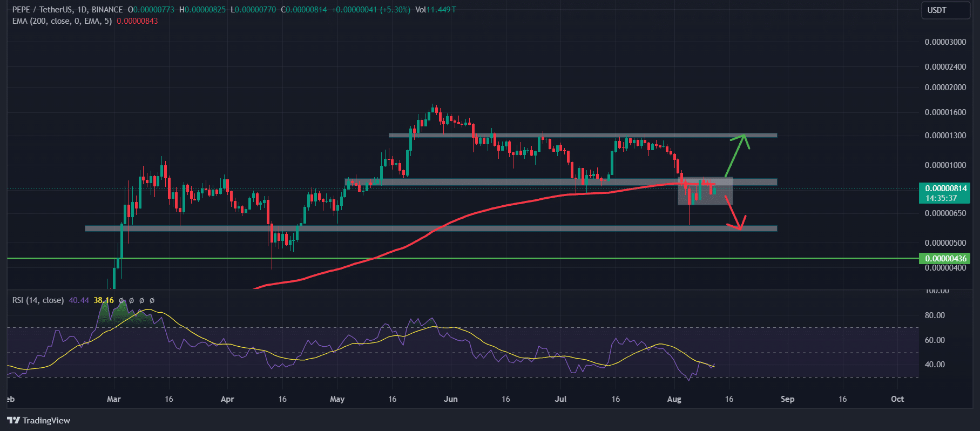The height and width of the screenshot is (431, 980).
Task: Click the current price label 0.00000814
Action: point(945,188)
